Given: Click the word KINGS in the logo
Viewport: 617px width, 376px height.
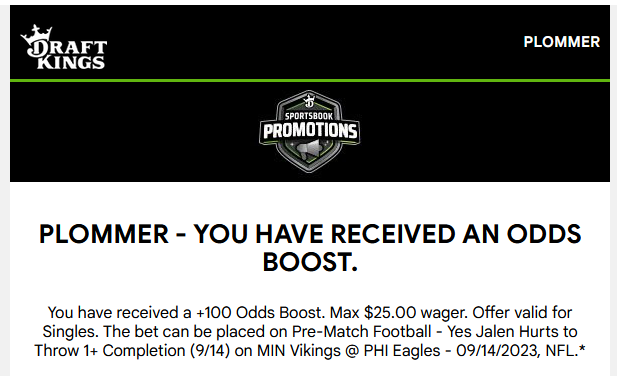Looking at the screenshot, I should pyautogui.click(x=71, y=63).
